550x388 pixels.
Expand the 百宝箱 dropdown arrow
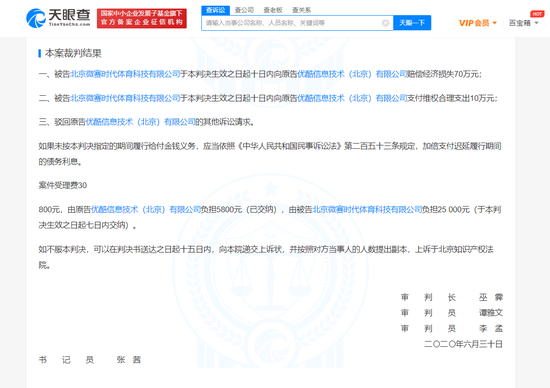click(536, 23)
